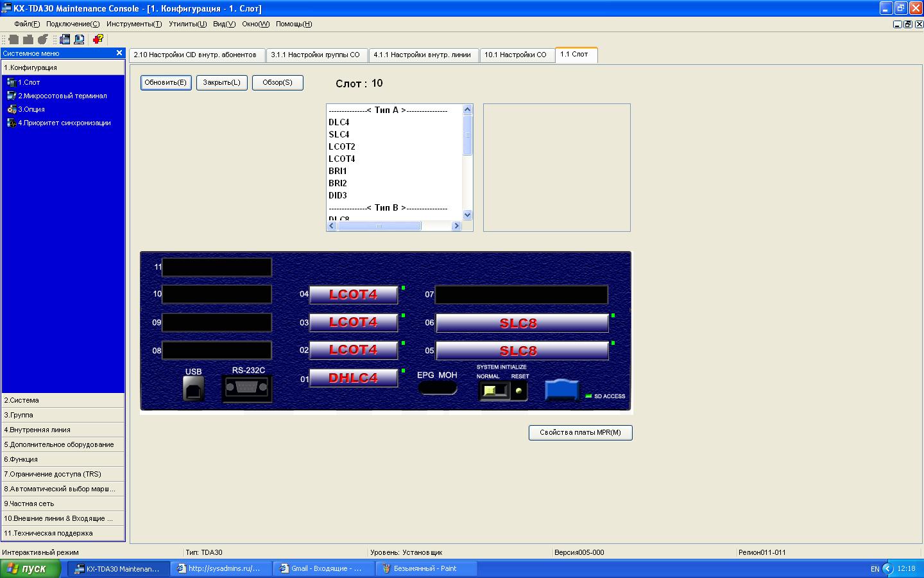Click the blue SD card graphic
This screenshot has width=924, height=578.
(561, 390)
